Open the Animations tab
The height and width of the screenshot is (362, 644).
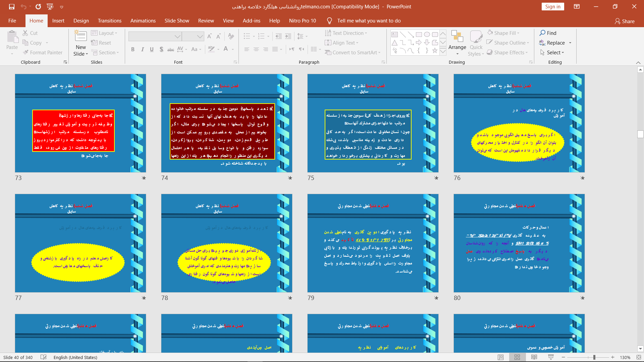point(143,21)
